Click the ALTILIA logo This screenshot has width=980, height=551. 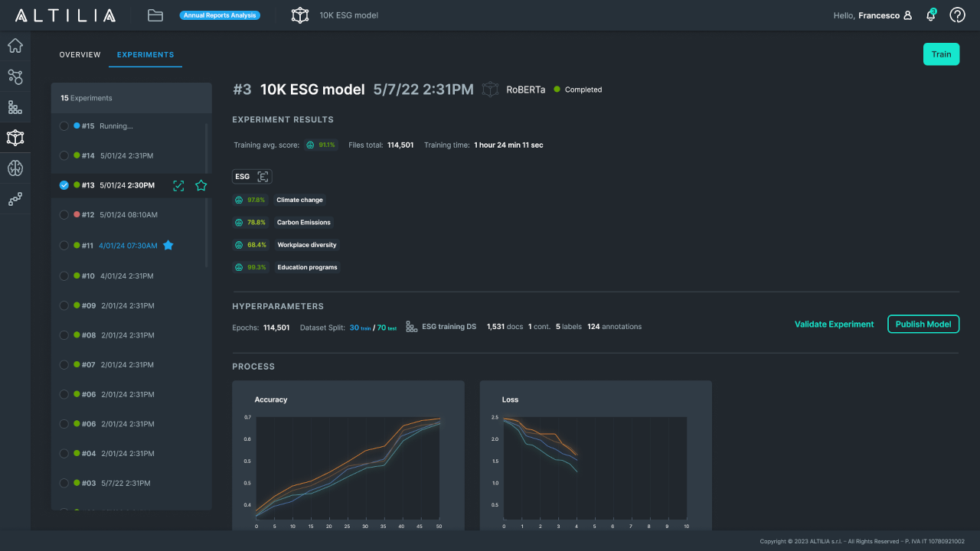(65, 15)
